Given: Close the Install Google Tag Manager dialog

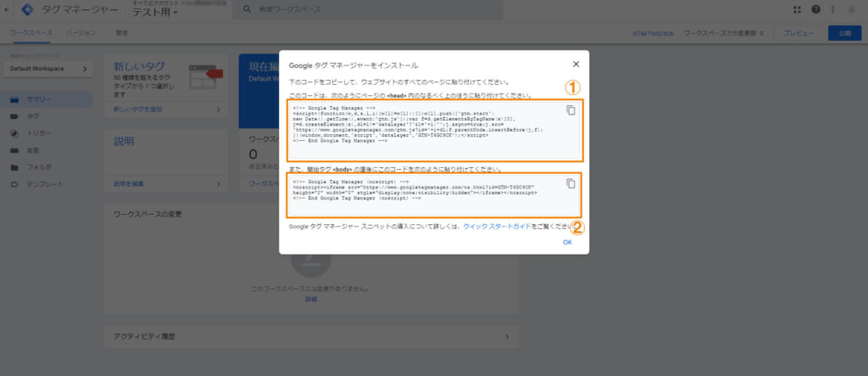Looking at the screenshot, I should (x=576, y=65).
